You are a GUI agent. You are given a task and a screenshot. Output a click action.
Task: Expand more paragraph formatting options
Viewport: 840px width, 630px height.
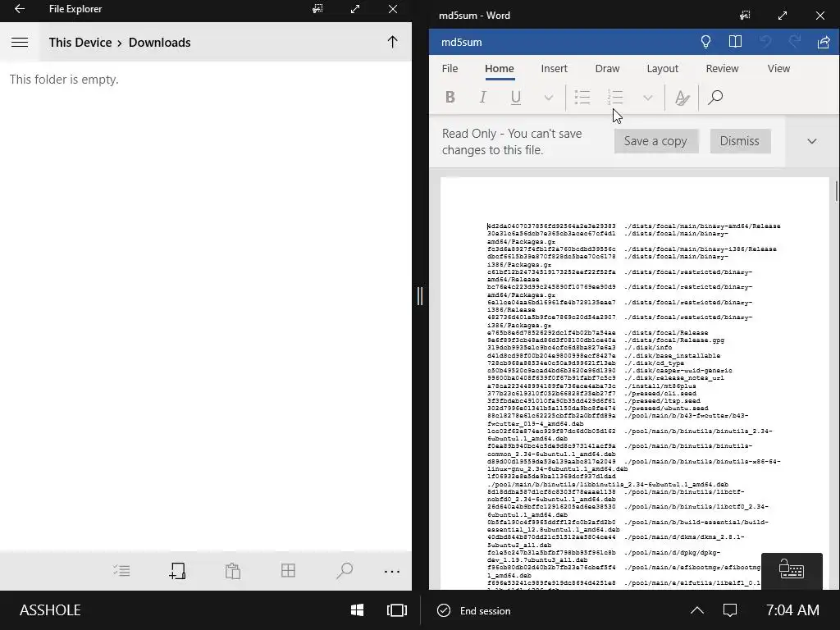click(x=648, y=98)
